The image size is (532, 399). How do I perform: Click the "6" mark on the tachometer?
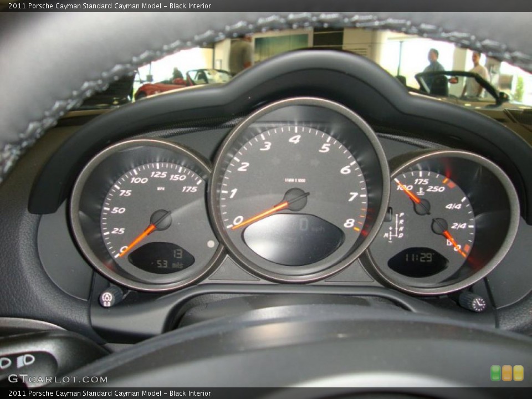click(x=346, y=170)
